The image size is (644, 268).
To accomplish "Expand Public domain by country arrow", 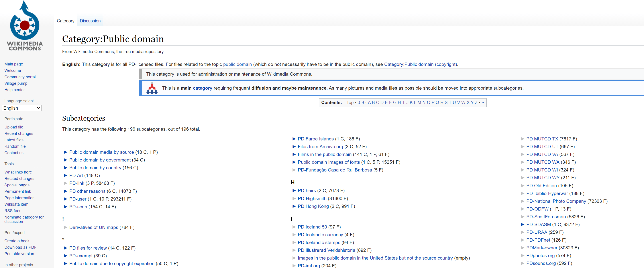I will (65, 168).
